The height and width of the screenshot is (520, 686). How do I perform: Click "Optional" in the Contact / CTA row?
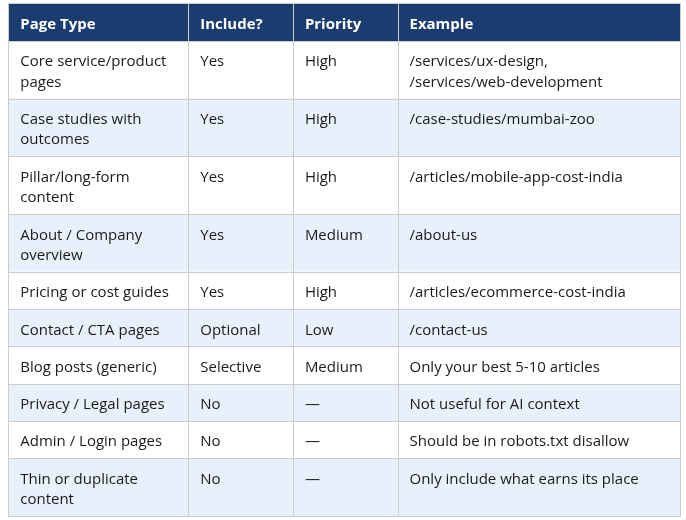(x=230, y=330)
